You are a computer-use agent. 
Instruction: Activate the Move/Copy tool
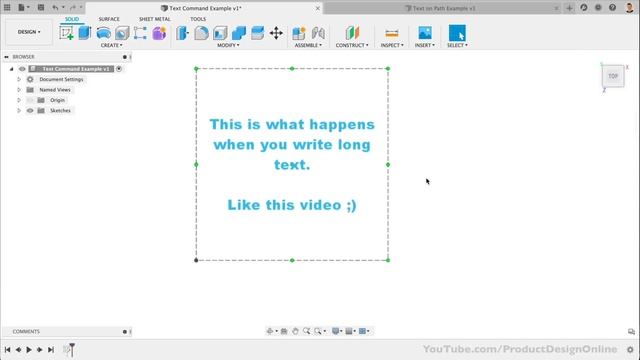276,33
